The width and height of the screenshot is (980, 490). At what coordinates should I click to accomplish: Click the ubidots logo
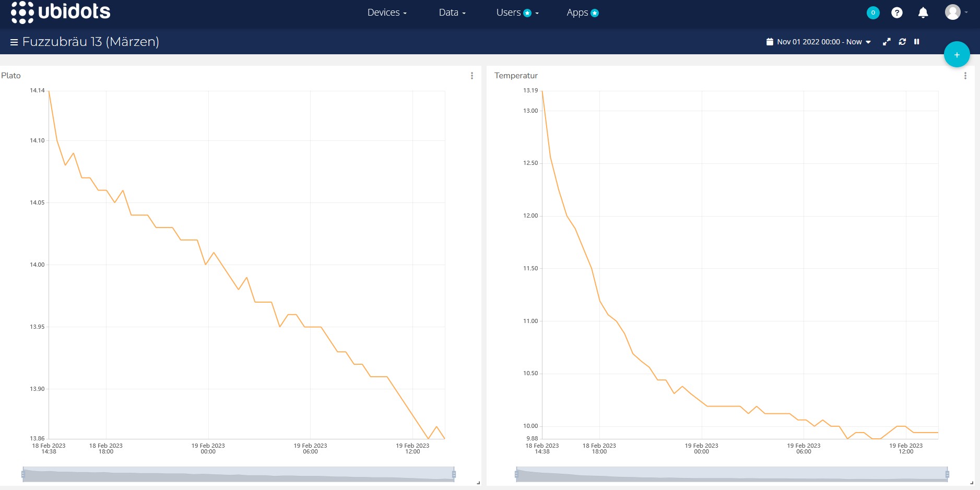61,12
